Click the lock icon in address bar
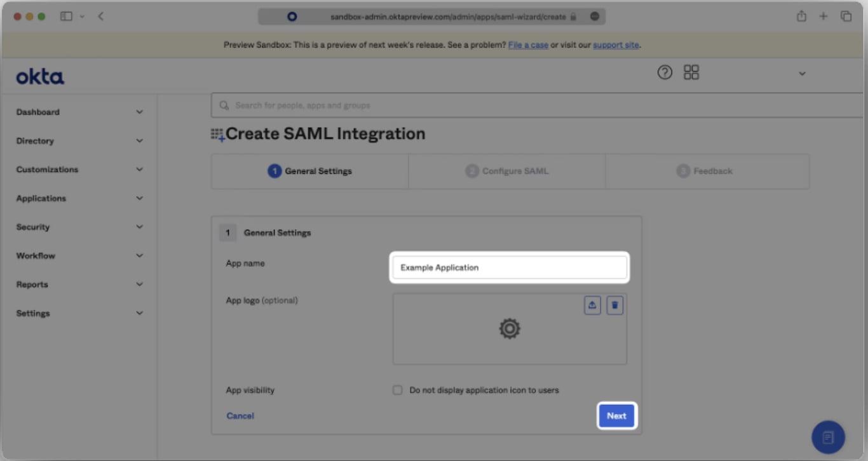 click(x=573, y=17)
